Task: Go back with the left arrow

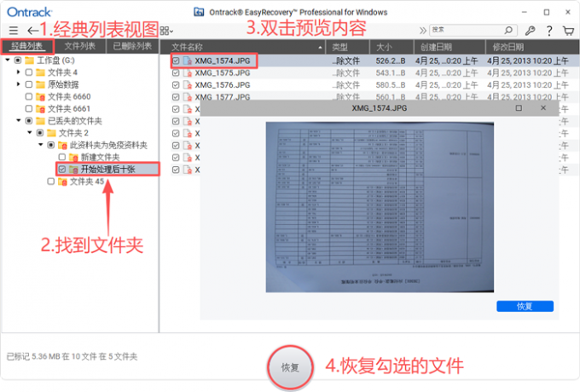Action: (33, 31)
